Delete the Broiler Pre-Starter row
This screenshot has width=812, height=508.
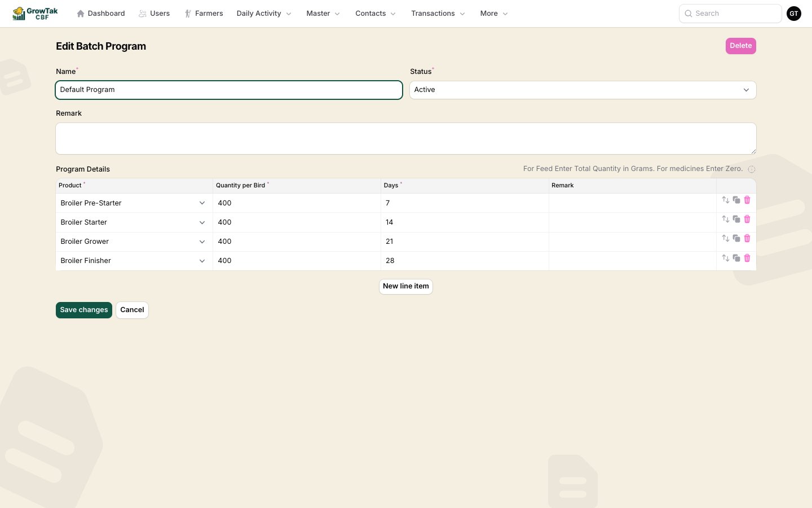coord(747,200)
